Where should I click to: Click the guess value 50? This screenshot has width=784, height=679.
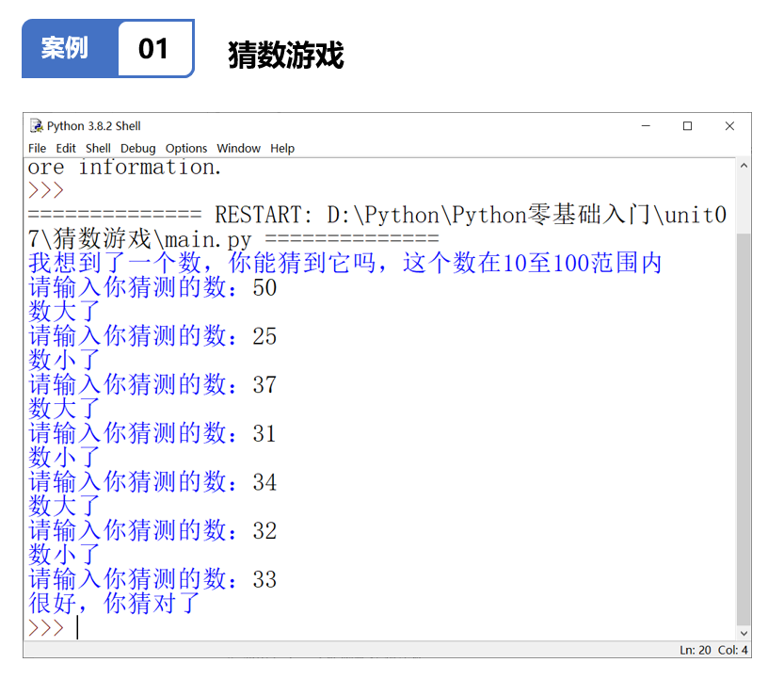264,288
